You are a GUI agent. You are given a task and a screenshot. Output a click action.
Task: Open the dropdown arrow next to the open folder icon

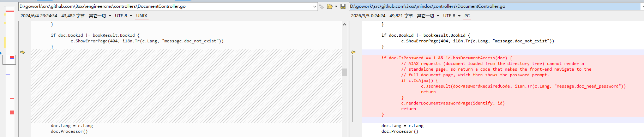(x=336, y=6)
